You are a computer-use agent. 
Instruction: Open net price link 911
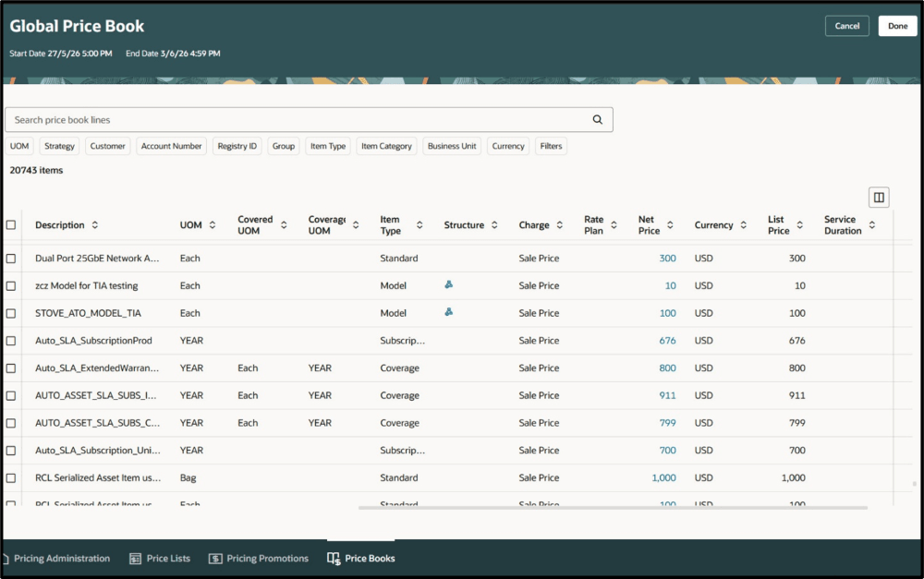click(667, 396)
